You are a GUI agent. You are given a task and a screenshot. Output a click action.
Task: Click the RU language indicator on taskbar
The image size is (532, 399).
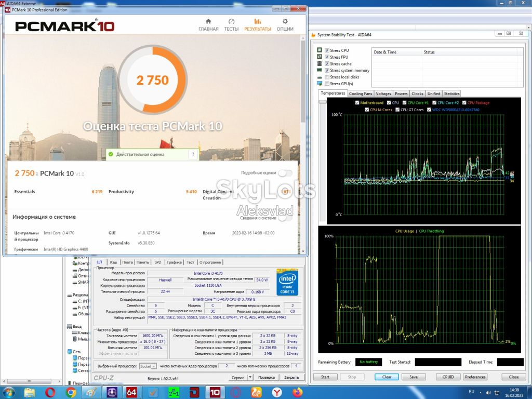click(471, 392)
